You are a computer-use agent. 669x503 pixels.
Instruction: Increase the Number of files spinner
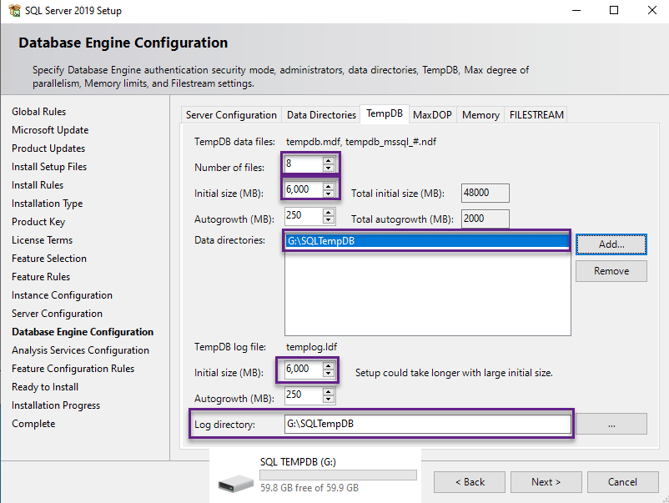pos(329,159)
